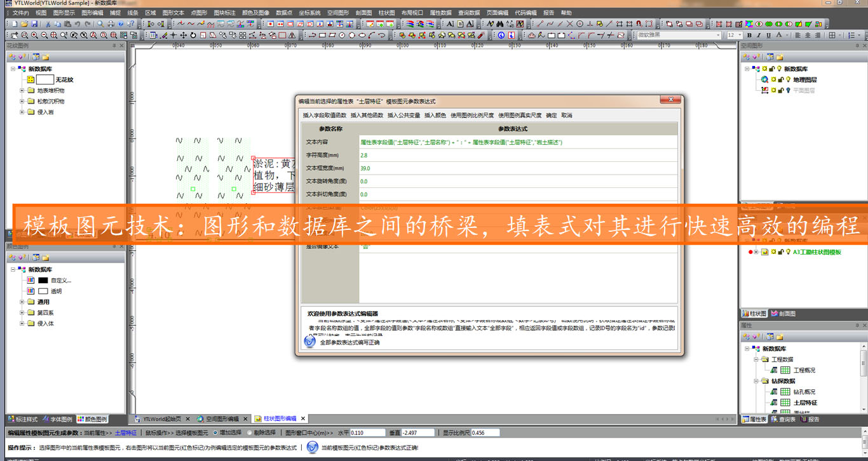Click the font color A icon

coord(778,35)
